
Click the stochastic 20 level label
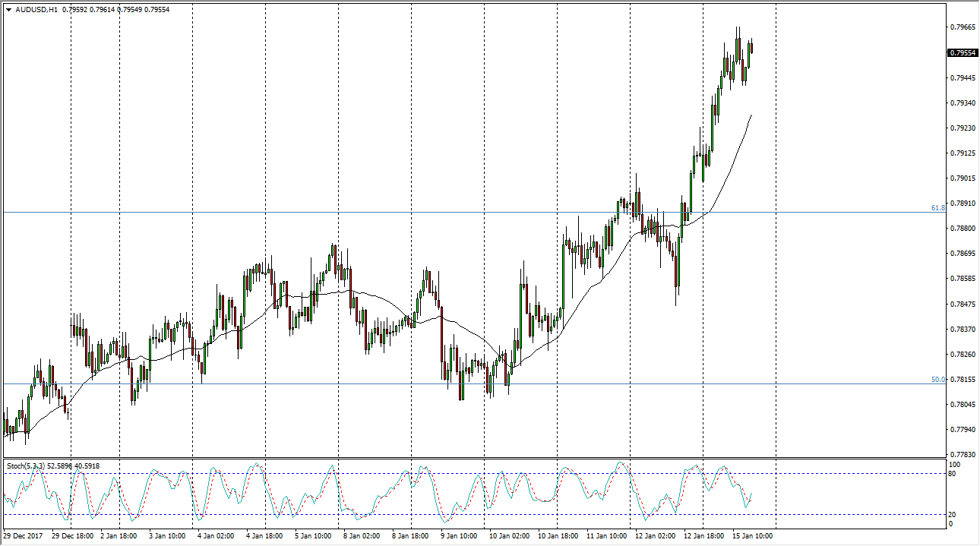click(954, 514)
